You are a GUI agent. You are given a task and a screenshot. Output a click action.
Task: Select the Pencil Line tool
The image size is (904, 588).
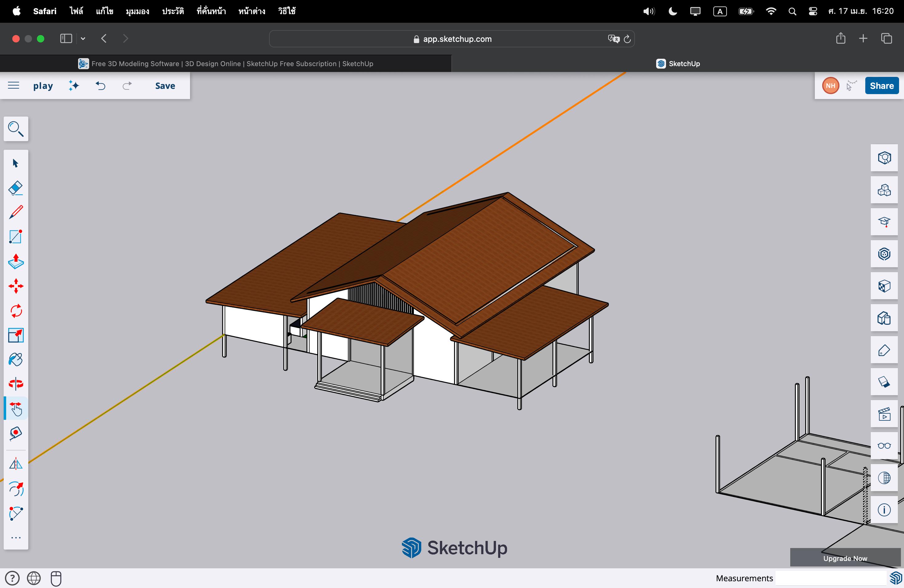point(16,212)
